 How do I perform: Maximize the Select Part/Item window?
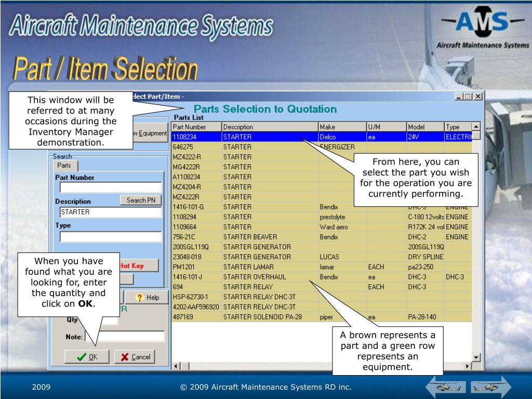point(468,96)
